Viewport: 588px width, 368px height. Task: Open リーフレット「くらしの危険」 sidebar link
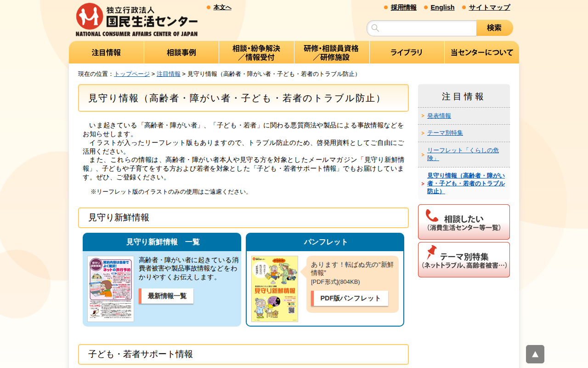pyautogui.click(x=463, y=154)
